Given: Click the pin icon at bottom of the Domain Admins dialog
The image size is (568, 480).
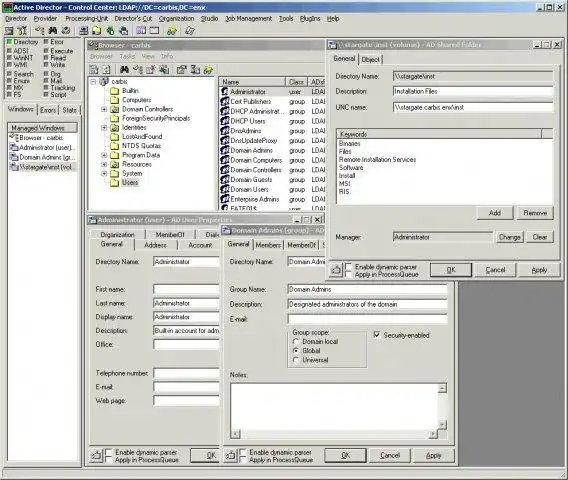Looking at the screenshot, I should pyautogui.click(x=231, y=455).
